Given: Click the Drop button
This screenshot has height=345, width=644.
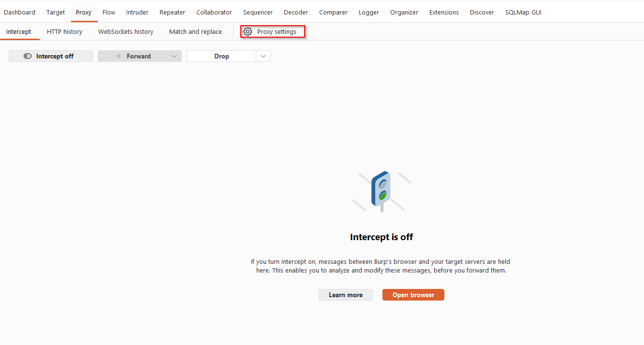Looking at the screenshot, I should click(x=221, y=56).
